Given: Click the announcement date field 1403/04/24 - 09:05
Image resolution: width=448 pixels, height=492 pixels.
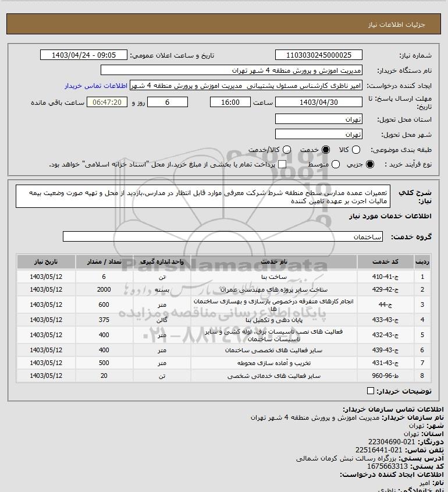Looking at the screenshot, I should (84, 55).
